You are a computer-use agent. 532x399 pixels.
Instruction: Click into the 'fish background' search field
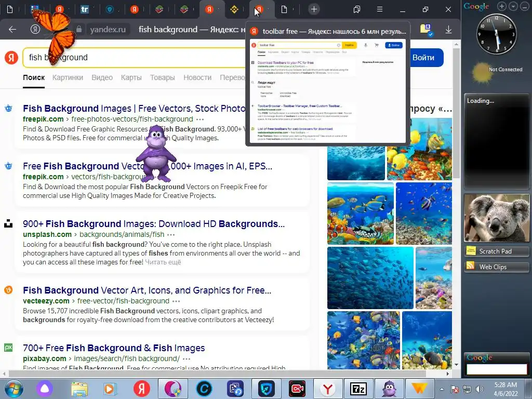click(136, 57)
